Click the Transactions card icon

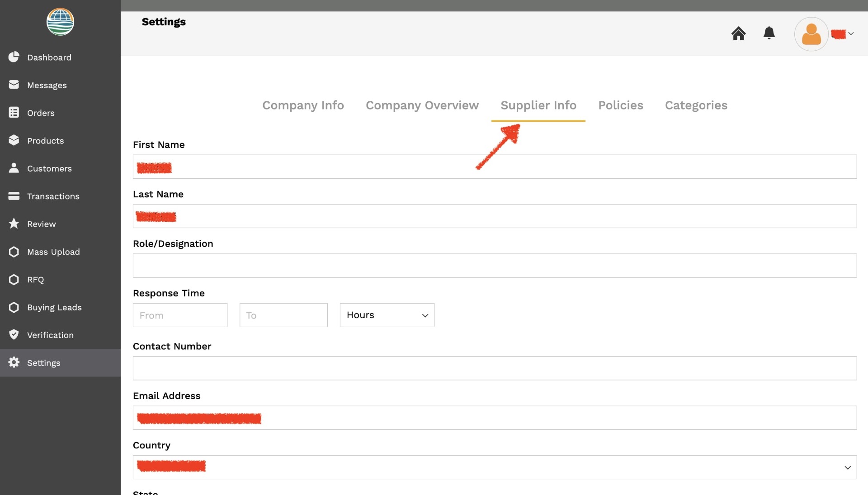pos(14,196)
